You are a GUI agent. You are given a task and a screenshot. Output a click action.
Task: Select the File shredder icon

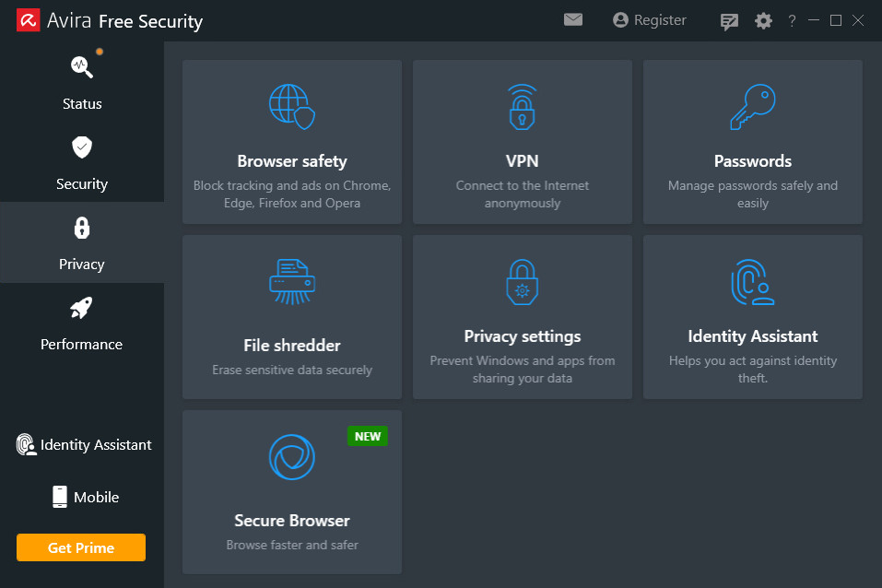(x=292, y=281)
